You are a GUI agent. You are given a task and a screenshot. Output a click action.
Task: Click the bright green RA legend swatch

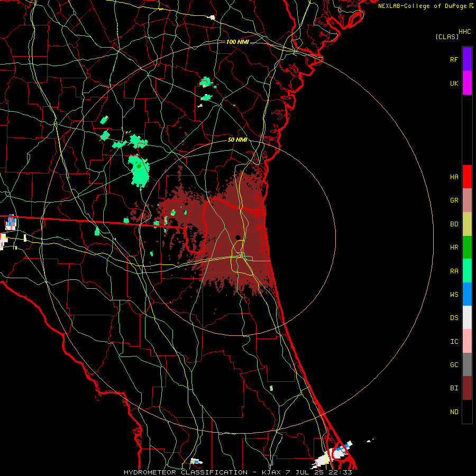(467, 271)
